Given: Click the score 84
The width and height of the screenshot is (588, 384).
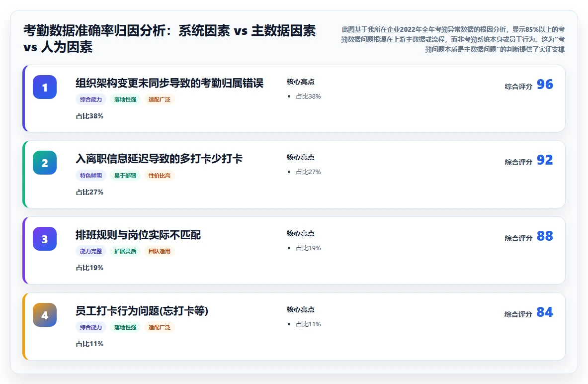Looking at the screenshot, I should pos(545,312).
